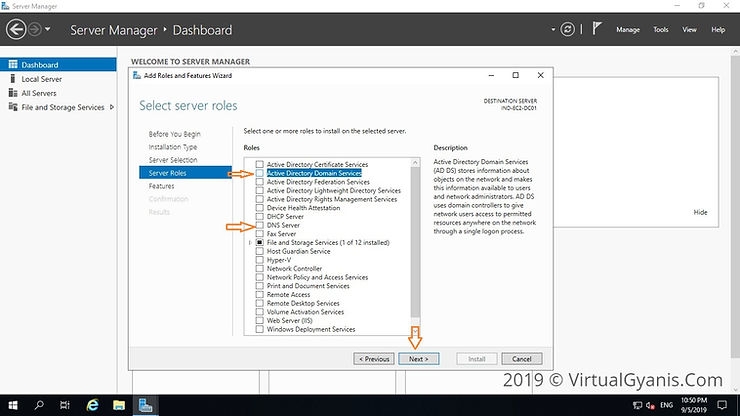Open File Explorer from the taskbar
Viewport: 740px width, 416px height.
(118, 406)
